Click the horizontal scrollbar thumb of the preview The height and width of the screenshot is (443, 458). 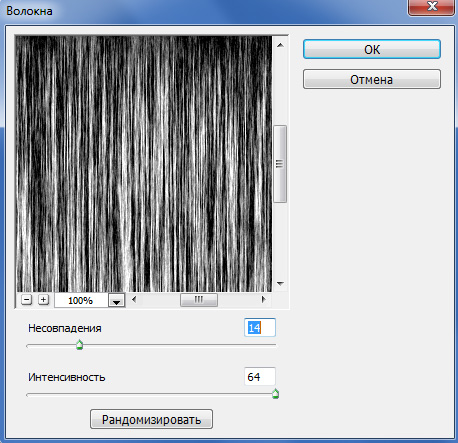(199, 300)
